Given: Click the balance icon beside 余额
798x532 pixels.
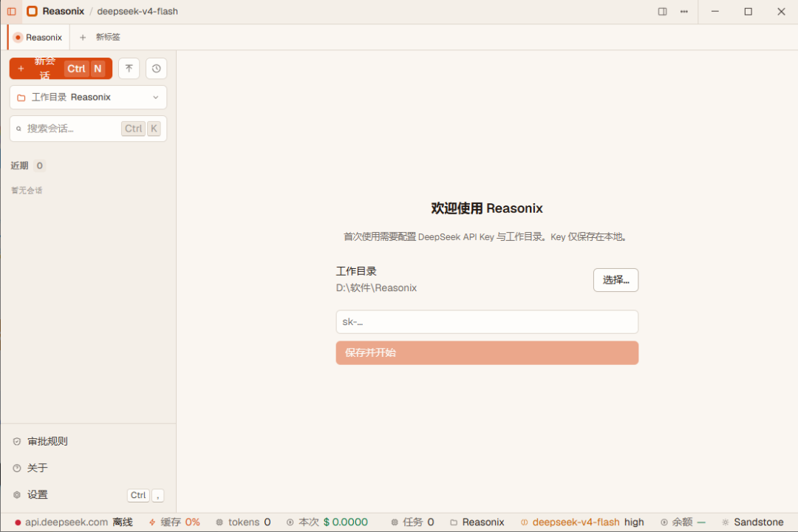Looking at the screenshot, I should [664, 522].
